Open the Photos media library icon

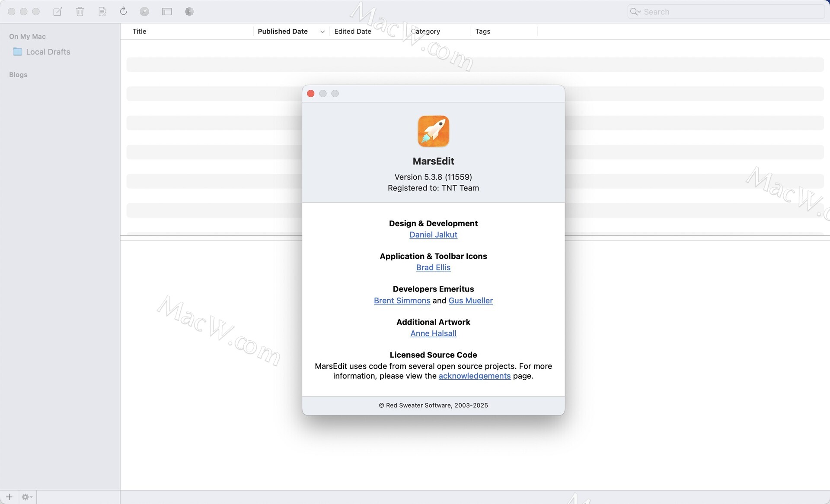[x=189, y=12]
